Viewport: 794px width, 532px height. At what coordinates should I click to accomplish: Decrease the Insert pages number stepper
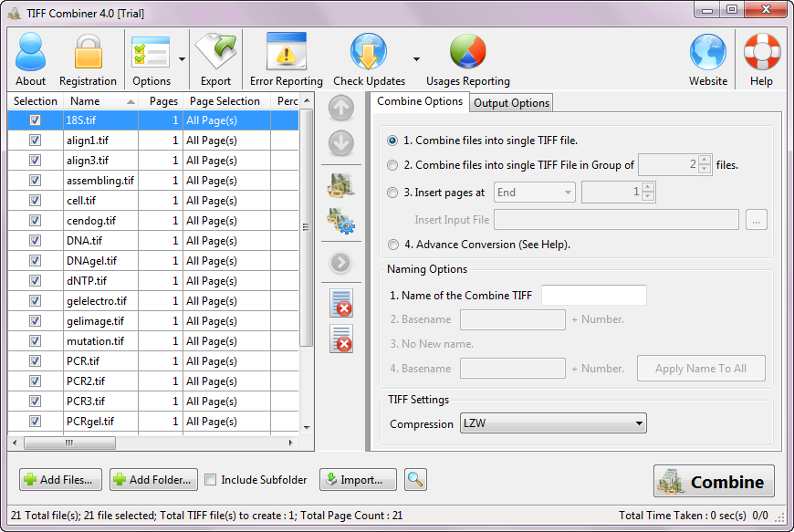(x=648, y=197)
